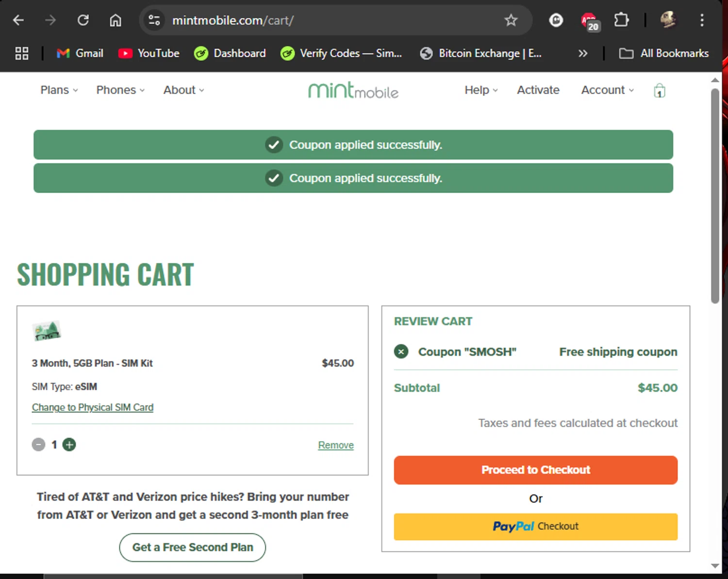Click the second Coupon applied successfully banner
728x579 pixels.
(x=353, y=178)
